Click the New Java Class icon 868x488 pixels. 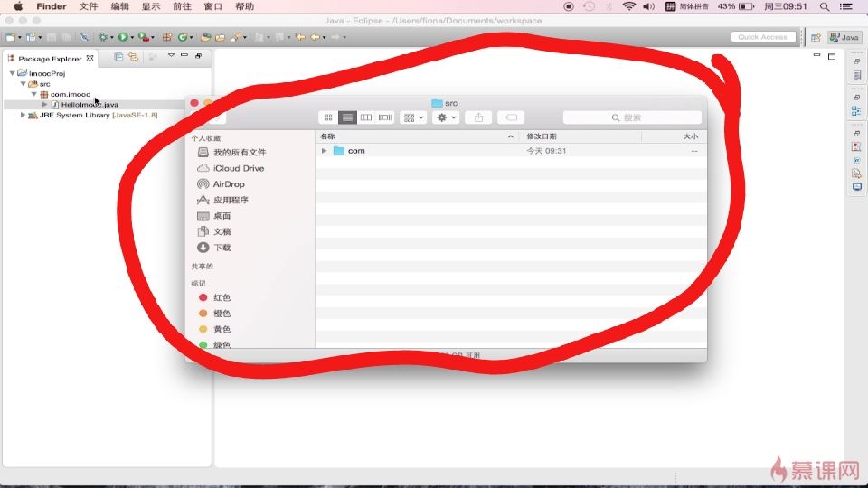[182, 37]
